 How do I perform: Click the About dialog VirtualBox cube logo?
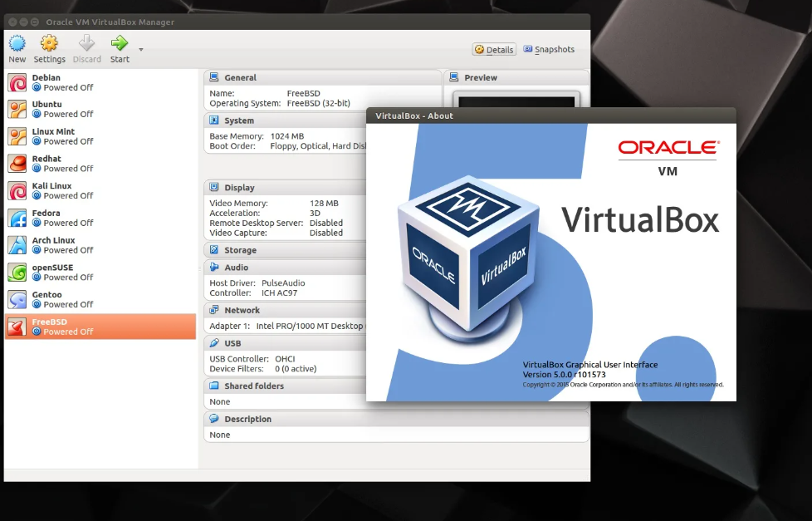(468, 258)
